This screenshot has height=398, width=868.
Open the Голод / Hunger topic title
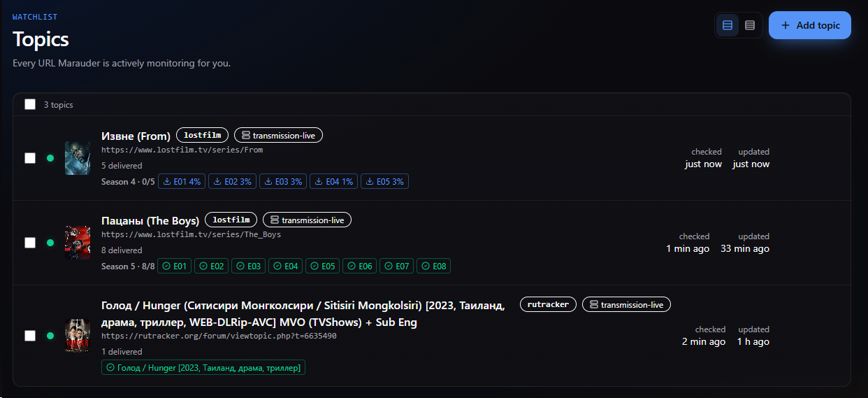pos(303,314)
